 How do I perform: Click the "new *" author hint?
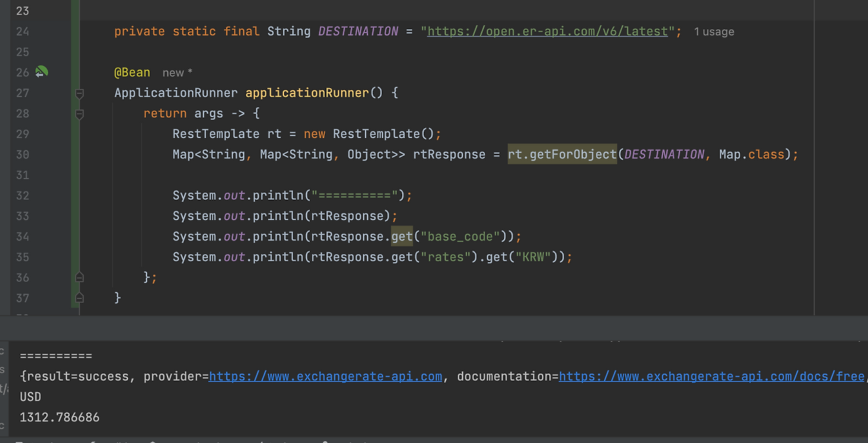(x=178, y=72)
